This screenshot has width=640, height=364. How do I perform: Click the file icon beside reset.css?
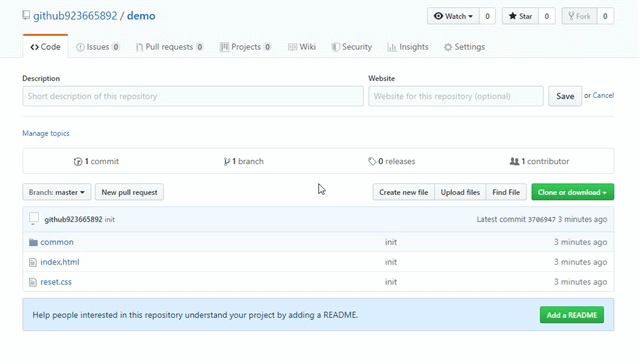pyautogui.click(x=33, y=282)
